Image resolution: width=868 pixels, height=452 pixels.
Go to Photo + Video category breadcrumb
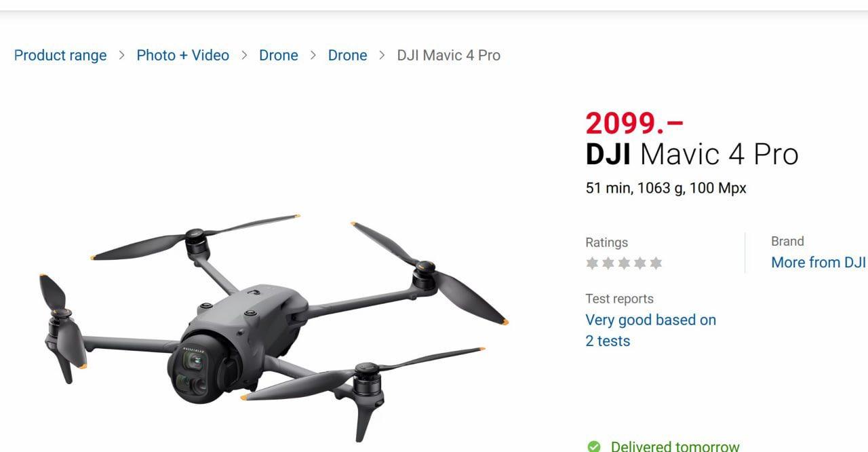pos(183,56)
